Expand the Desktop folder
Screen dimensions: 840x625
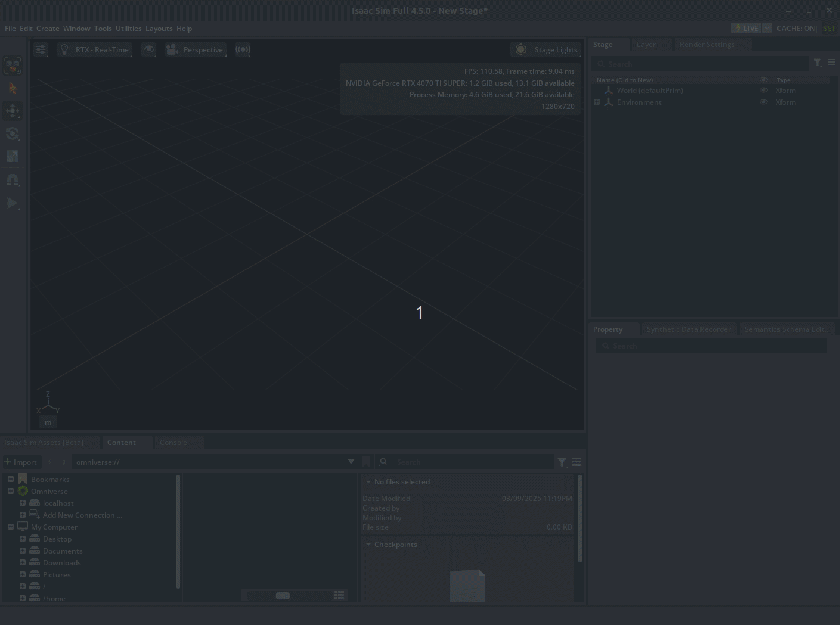coord(23,539)
